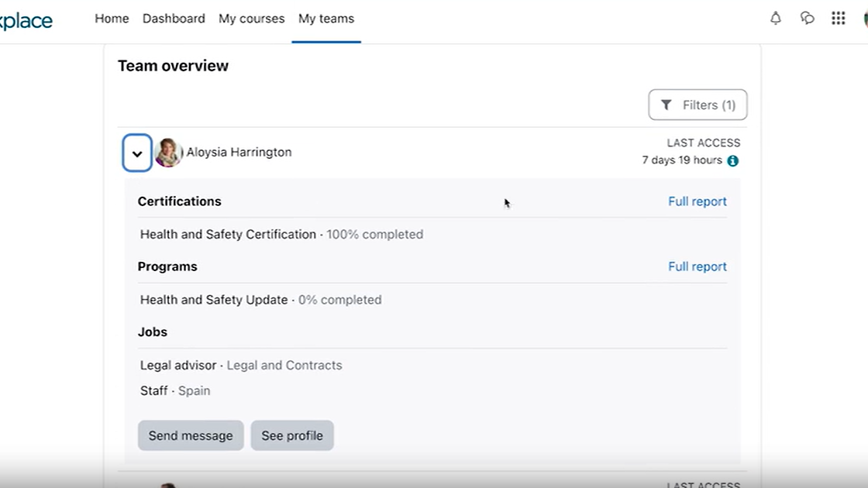Open the app launcher grid icon
This screenshot has height=488, width=868.
point(838,19)
